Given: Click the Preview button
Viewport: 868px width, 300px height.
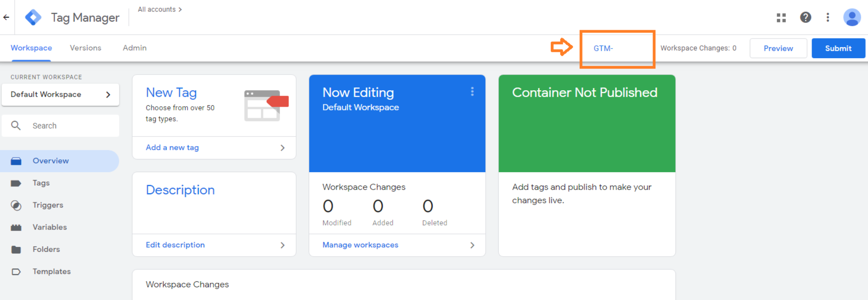Looking at the screenshot, I should tap(778, 48).
